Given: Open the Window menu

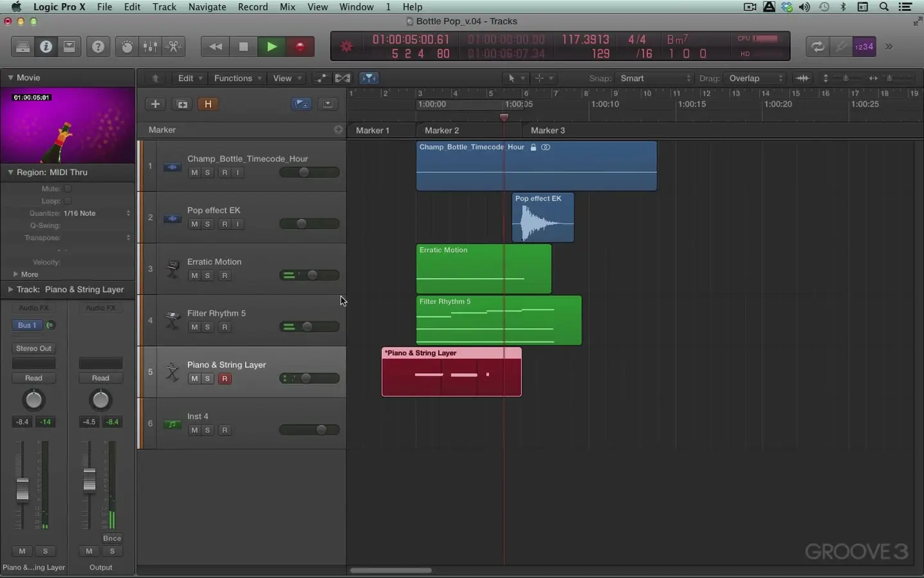Looking at the screenshot, I should click(x=356, y=7).
